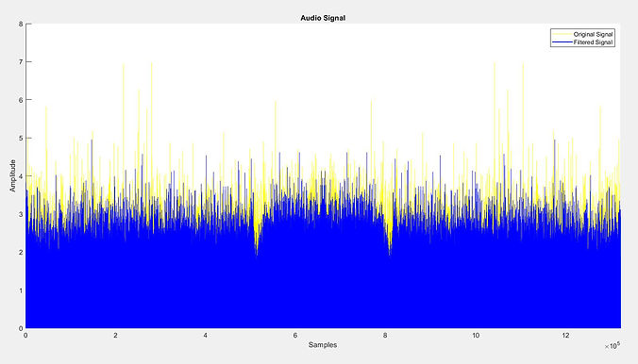
Task: Click x-axis tick label 6
Action: pos(295,335)
